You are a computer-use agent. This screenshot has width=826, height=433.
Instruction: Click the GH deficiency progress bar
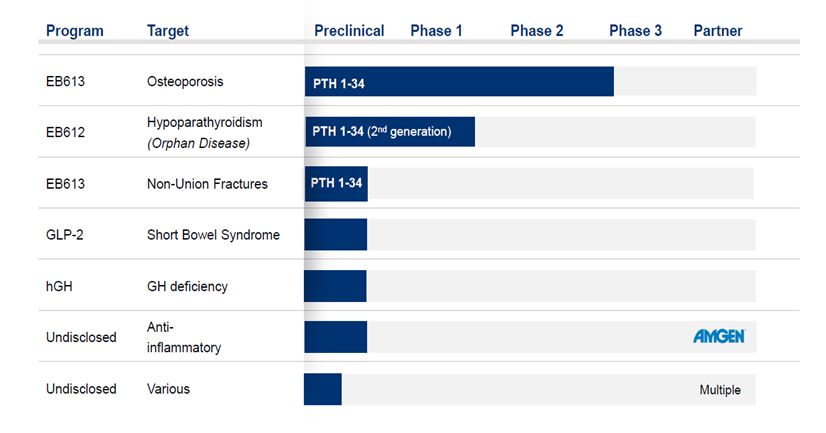coord(336,286)
